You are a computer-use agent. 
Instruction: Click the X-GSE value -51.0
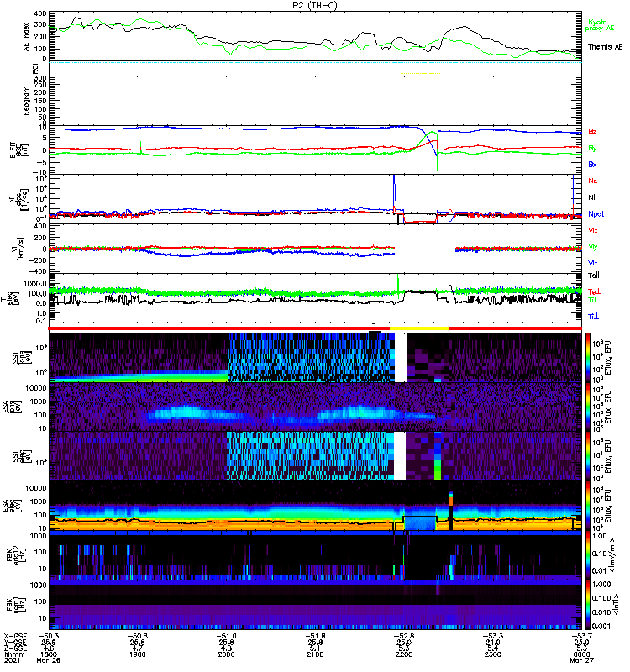point(226,637)
